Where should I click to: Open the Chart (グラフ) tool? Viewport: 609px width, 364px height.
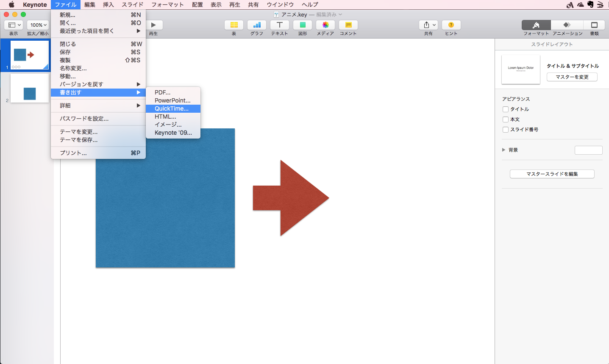click(x=257, y=25)
